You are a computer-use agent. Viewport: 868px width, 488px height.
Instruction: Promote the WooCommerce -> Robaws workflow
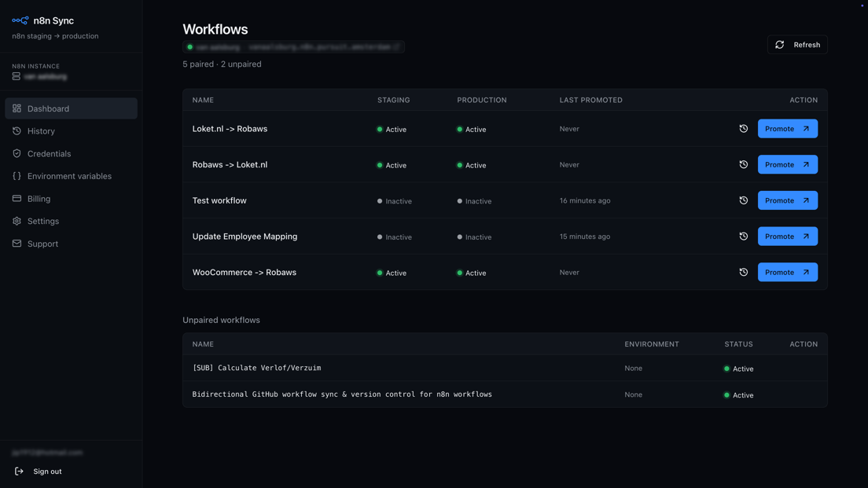(787, 272)
